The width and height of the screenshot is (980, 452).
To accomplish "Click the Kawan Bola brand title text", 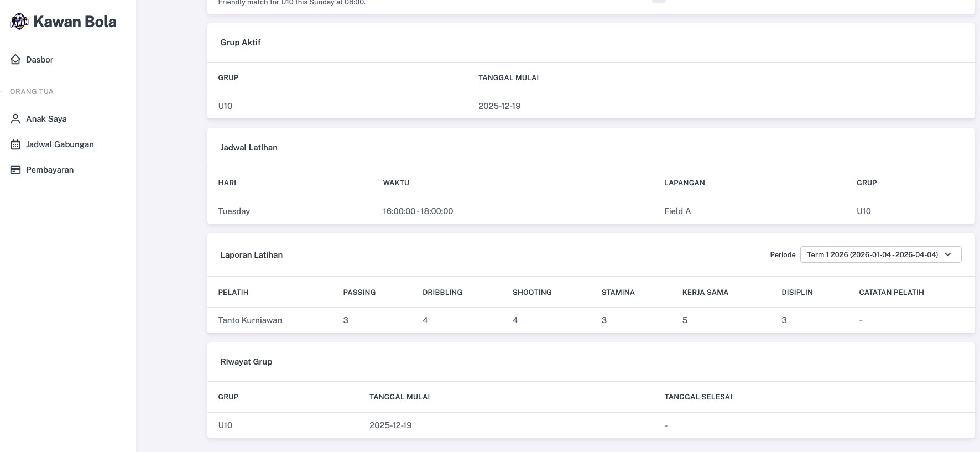I will click(75, 22).
